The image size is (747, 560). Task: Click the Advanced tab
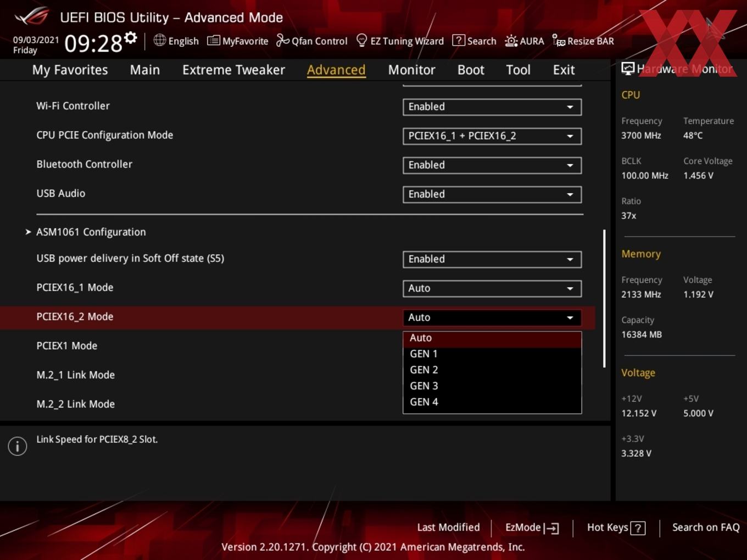coord(336,70)
